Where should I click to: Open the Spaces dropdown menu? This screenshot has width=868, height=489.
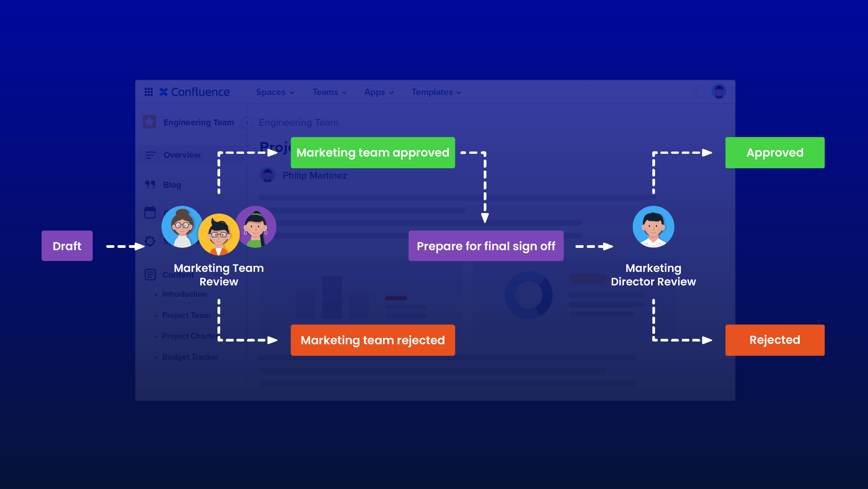[274, 92]
